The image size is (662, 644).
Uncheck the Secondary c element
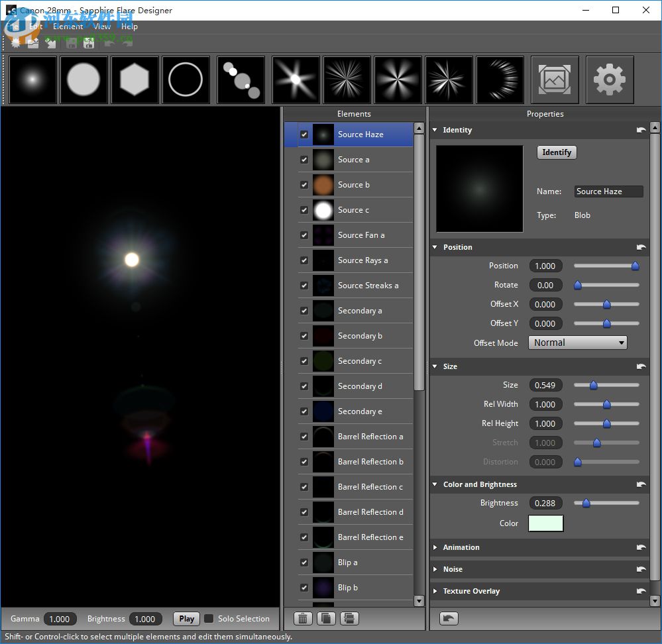coord(304,361)
